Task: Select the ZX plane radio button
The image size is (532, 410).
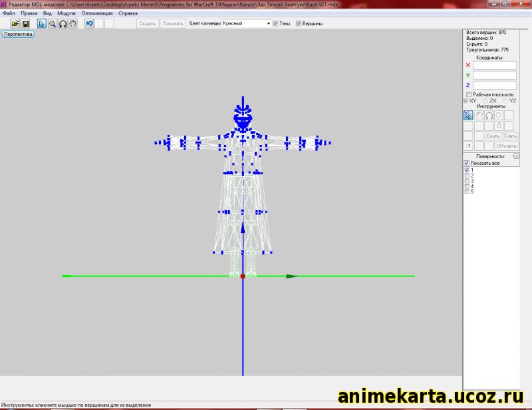Action: pyautogui.click(x=485, y=101)
